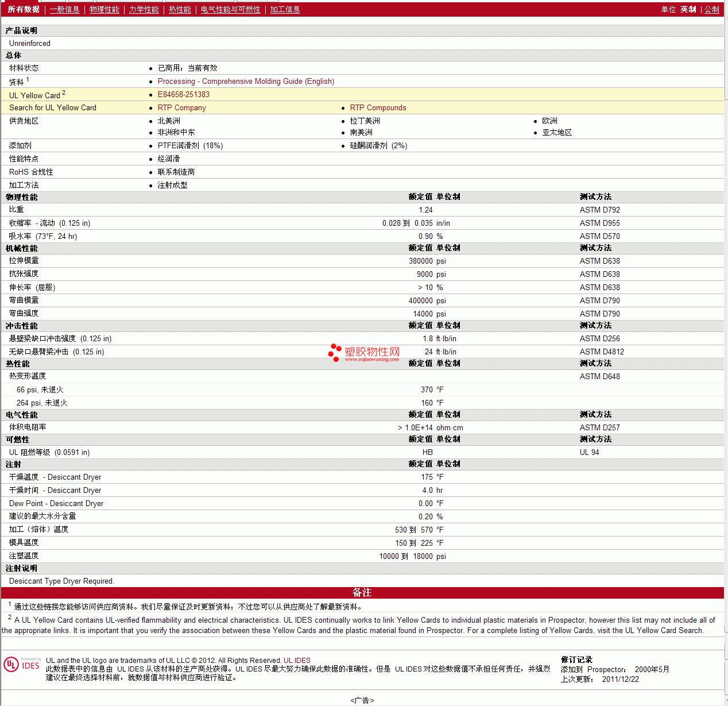Click the 备注 section header
The height and width of the screenshot is (706, 728).
click(x=362, y=593)
